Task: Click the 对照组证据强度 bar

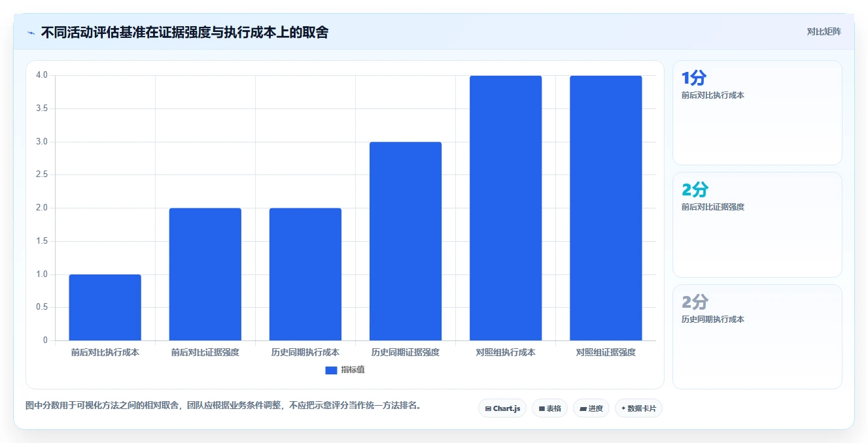Action: pos(606,208)
